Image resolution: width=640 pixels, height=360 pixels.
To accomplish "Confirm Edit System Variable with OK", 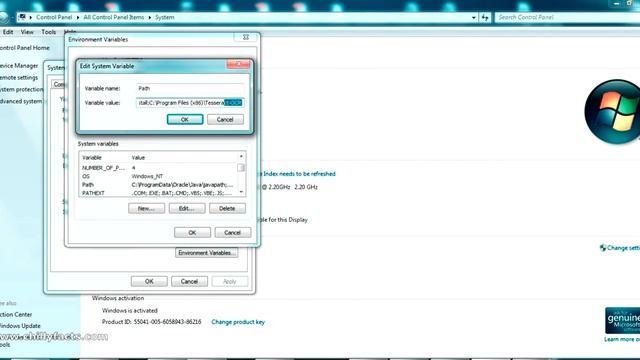I will coord(185,119).
